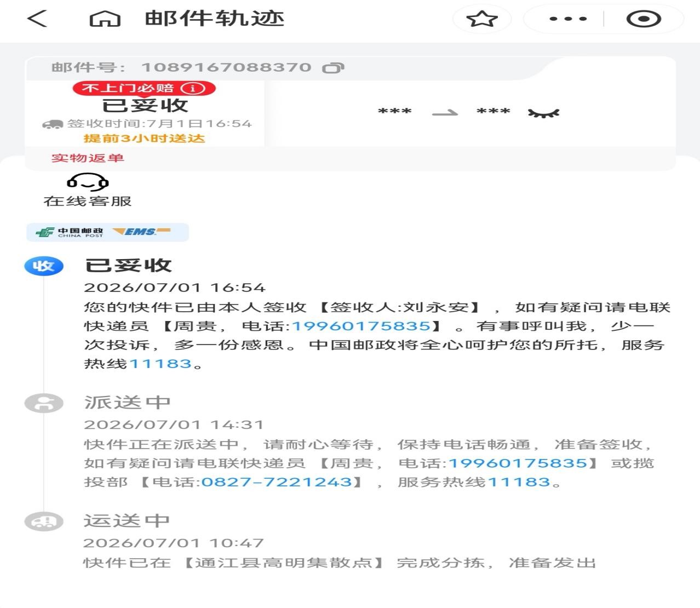Dial hotline 11183 in the 派送中 entry

pos(519,483)
